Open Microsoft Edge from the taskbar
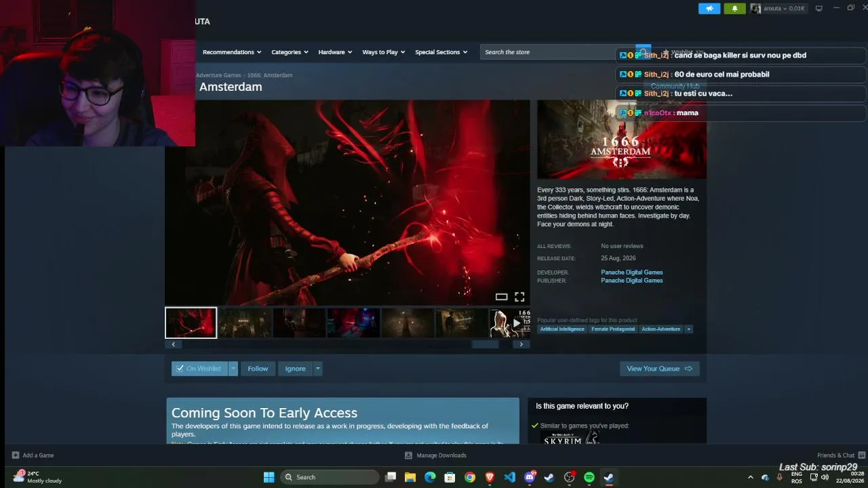Screen dimensions: 868x488 pos(430,477)
